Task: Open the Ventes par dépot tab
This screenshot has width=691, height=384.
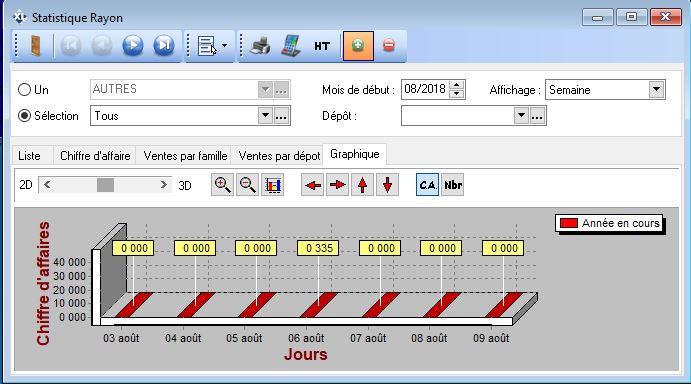Action: (279, 156)
